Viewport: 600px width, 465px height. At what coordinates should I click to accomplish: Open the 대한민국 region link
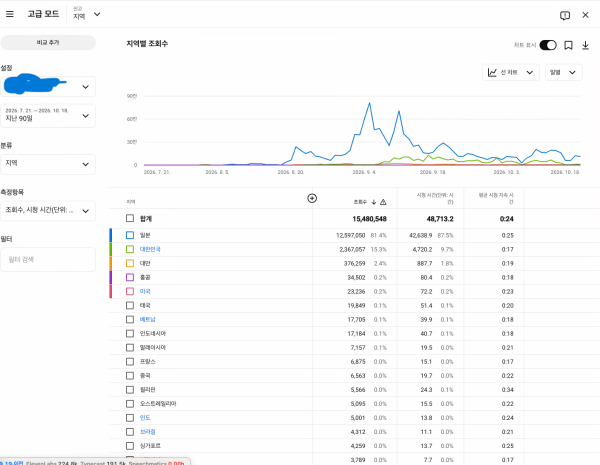150,249
